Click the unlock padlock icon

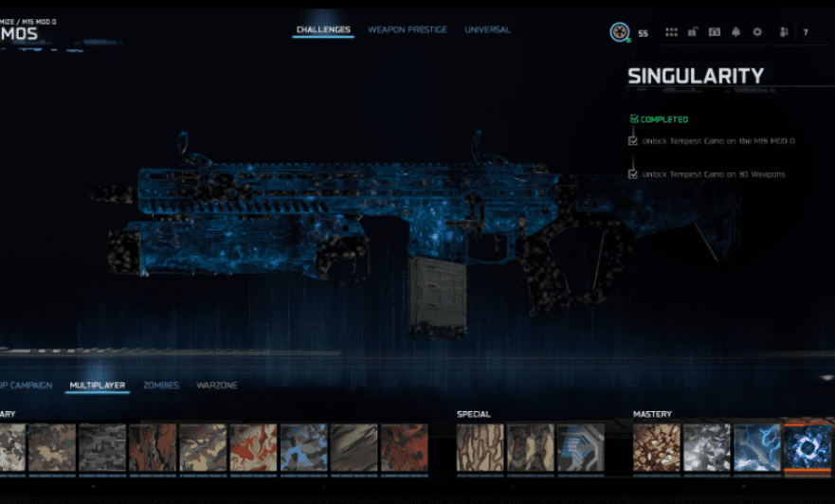coord(693,32)
